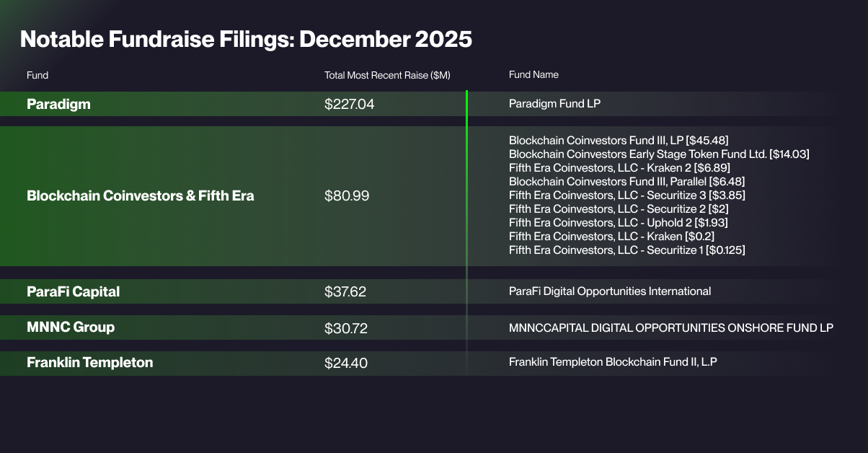Click 'Fifth Era Coinvestors, LLC - Securitize 1' line

pyautogui.click(x=627, y=250)
